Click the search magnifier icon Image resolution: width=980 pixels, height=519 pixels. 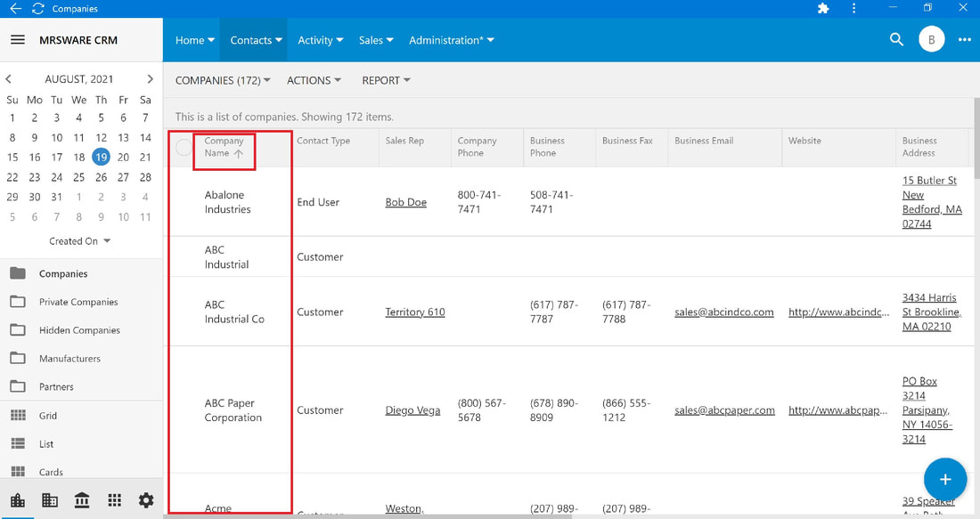[x=896, y=39]
